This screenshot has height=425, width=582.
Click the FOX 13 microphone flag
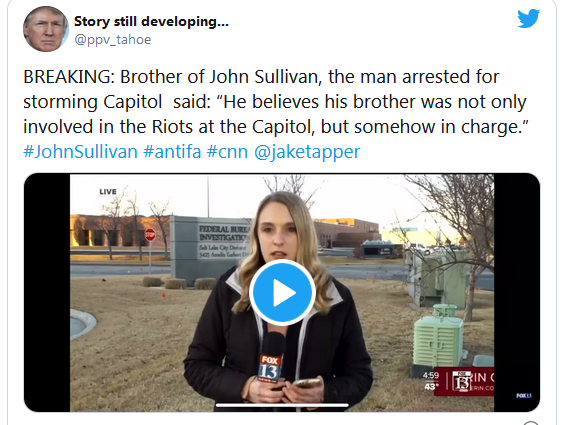tap(269, 368)
